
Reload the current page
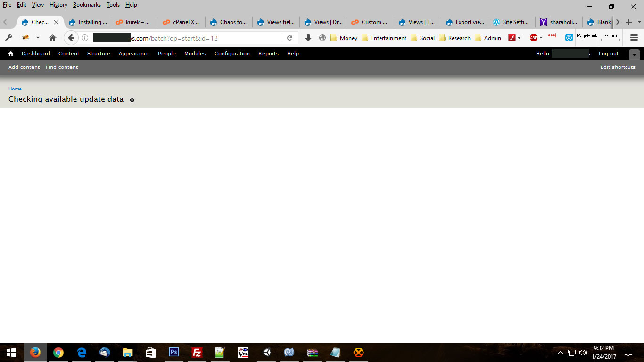click(x=290, y=38)
